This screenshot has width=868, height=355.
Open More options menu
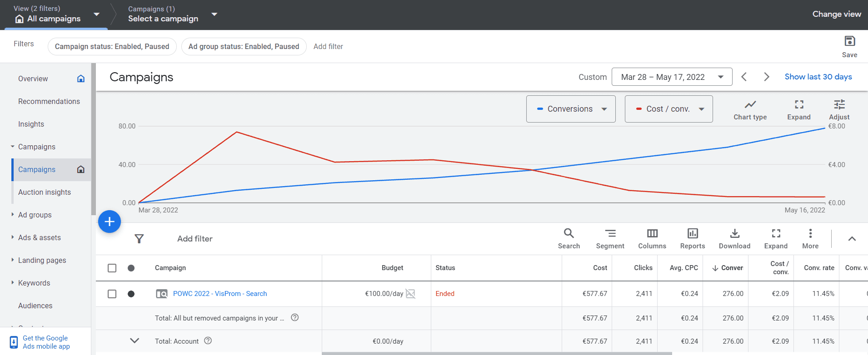810,239
